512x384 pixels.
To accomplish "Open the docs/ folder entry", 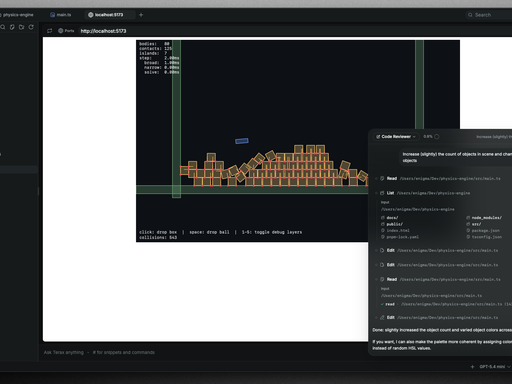I will click(x=389, y=218).
